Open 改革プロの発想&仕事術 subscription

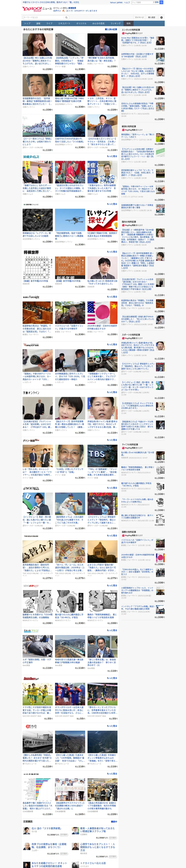click(49, 846)
